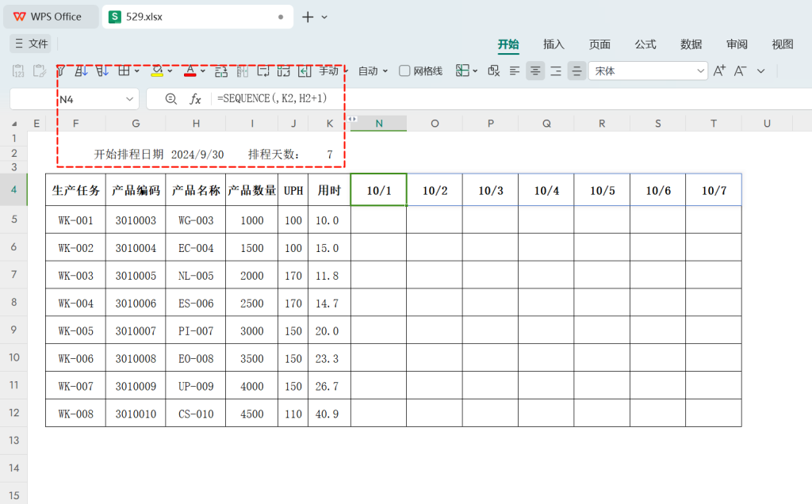The height and width of the screenshot is (504, 812).
Task: Click the hidden columns expand marker
Action: (x=352, y=119)
